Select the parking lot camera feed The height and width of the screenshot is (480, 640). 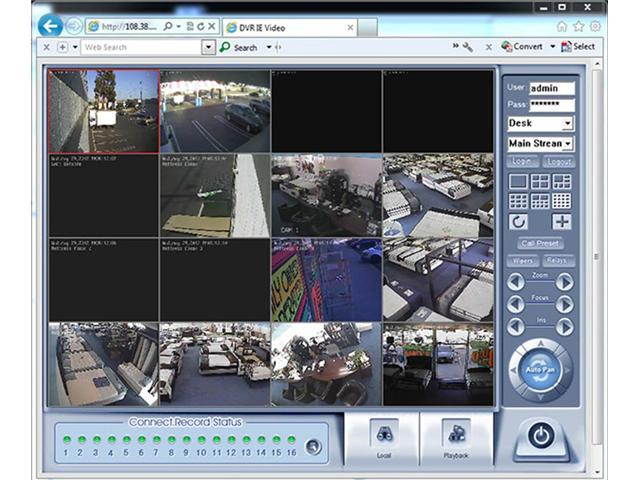pos(215,111)
